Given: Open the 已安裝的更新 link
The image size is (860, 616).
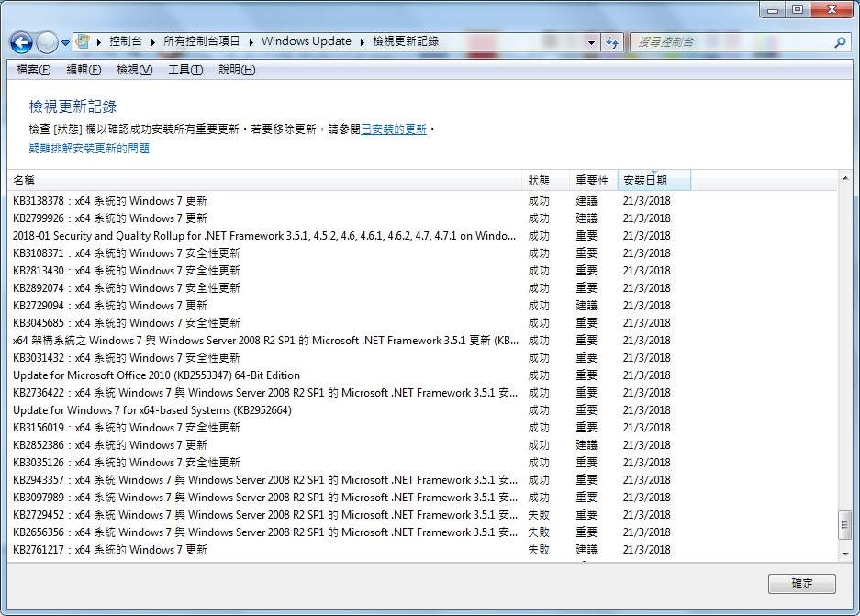Looking at the screenshot, I should coord(394,129).
